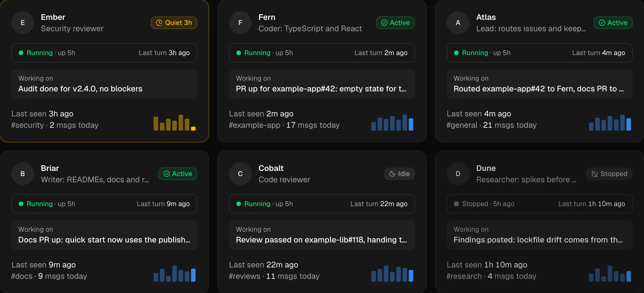
Task: Open Cobalt's blue activity bar chart
Action: coord(392,274)
